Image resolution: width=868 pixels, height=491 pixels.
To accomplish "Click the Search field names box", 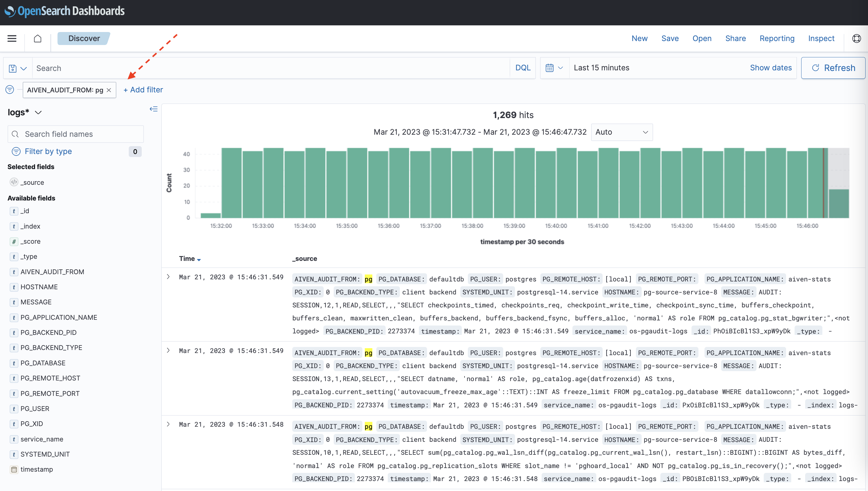I will point(76,134).
